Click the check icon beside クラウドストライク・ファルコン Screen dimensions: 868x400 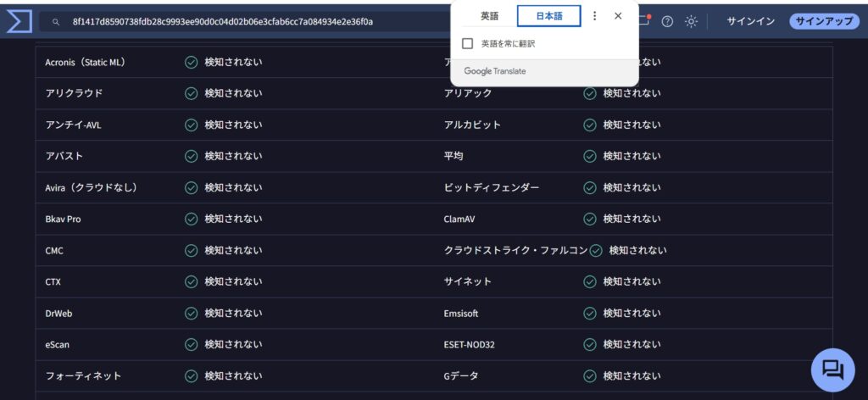pyautogui.click(x=596, y=251)
